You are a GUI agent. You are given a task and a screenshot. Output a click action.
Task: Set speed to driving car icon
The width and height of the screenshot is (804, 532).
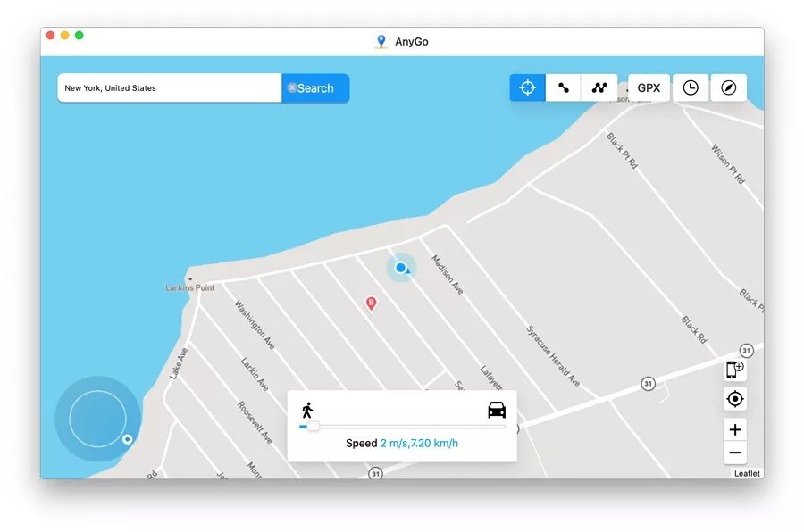(x=497, y=410)
